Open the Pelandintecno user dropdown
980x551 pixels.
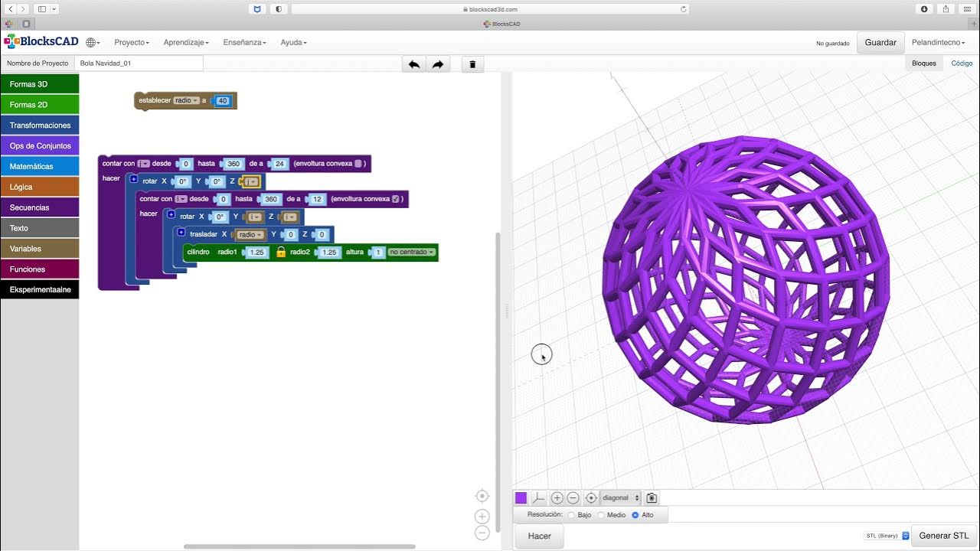[x=938, y=43]
